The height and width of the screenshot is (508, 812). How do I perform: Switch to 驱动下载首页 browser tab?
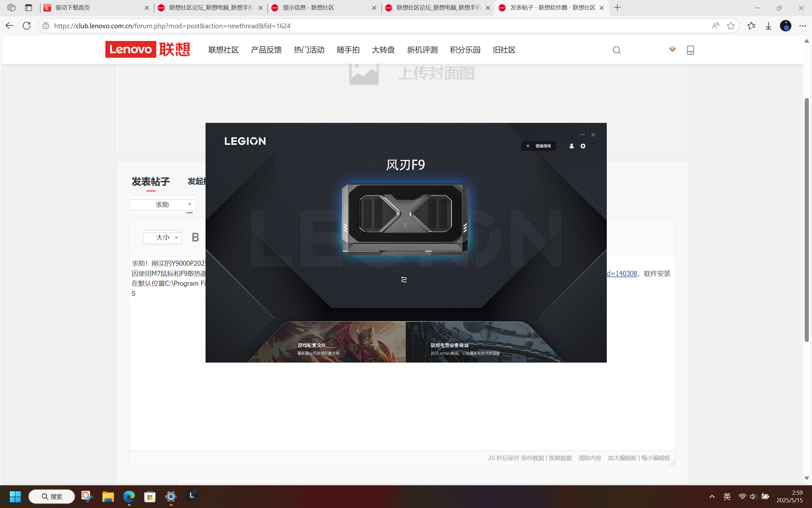point(97,8)
